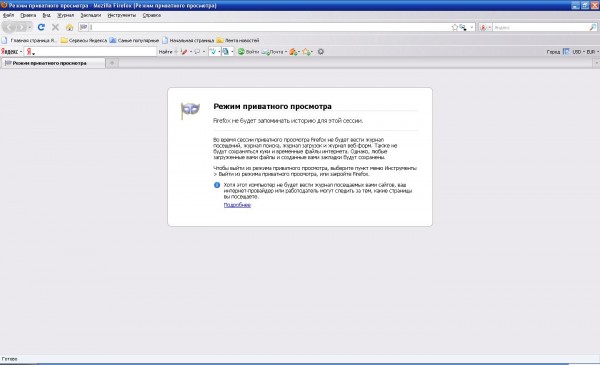Open the Самые популярные bookmark
The image size is (600, 365).
coord(134,40)
